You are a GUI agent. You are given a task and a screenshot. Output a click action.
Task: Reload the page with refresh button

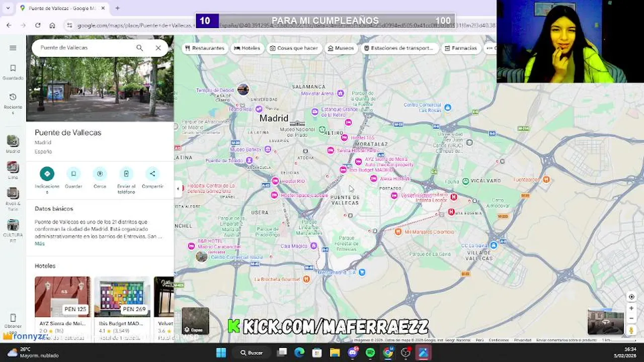tap(38, 25)
